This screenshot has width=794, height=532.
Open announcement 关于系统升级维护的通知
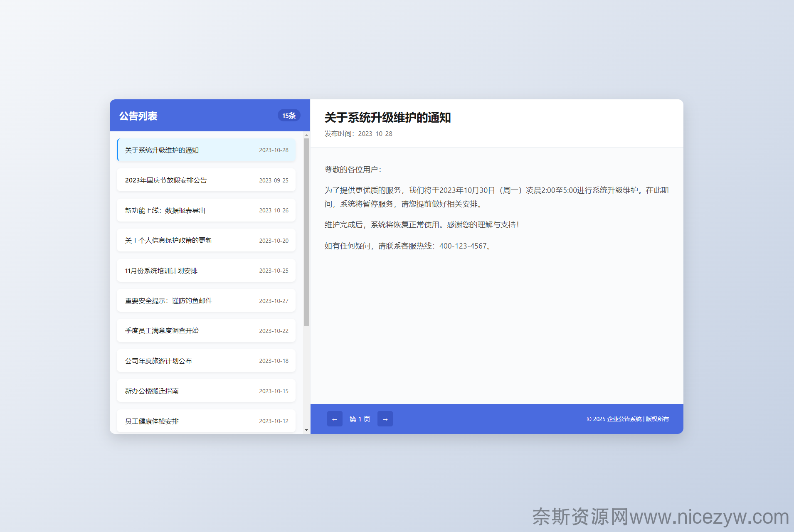206,150
